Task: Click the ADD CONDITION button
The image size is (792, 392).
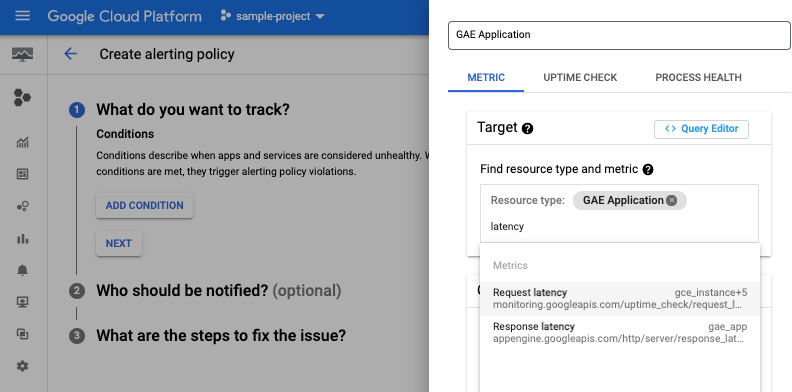Action: coord(144,206)
